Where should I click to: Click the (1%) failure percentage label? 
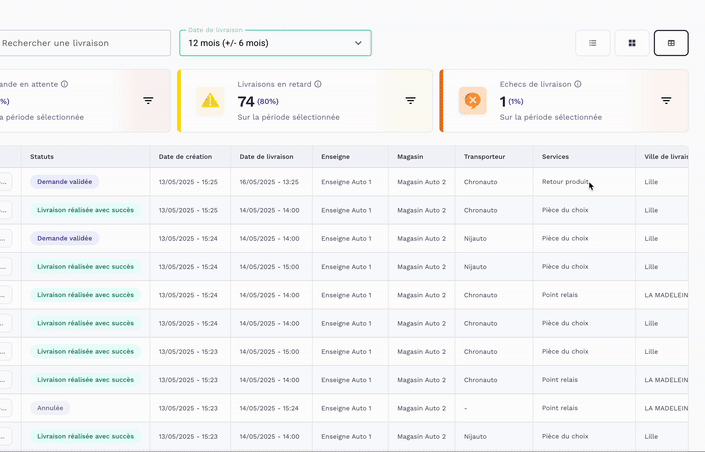click(516, 102)
